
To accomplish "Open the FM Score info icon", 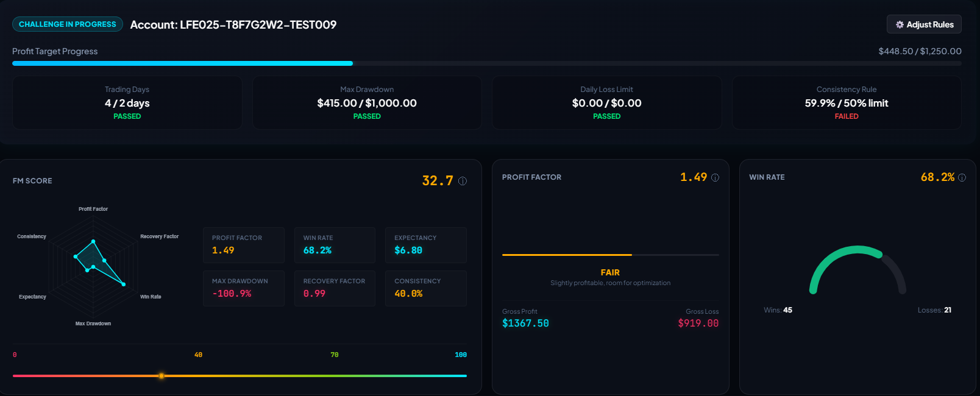I will point(463,181).
